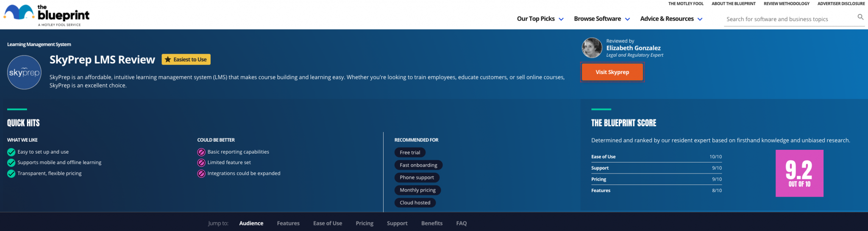Click the green checkmark beside Transparent, flexible pricing

(11, 173)
